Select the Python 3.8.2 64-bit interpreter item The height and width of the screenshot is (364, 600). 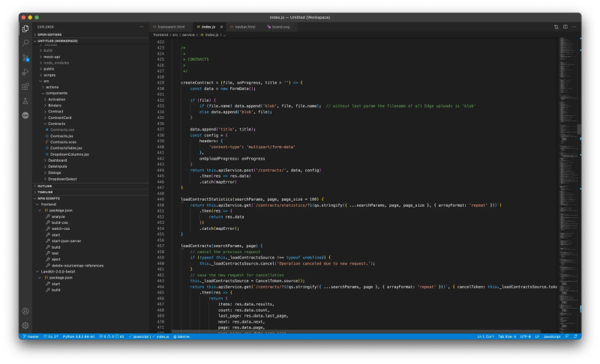tap(79, 336)
